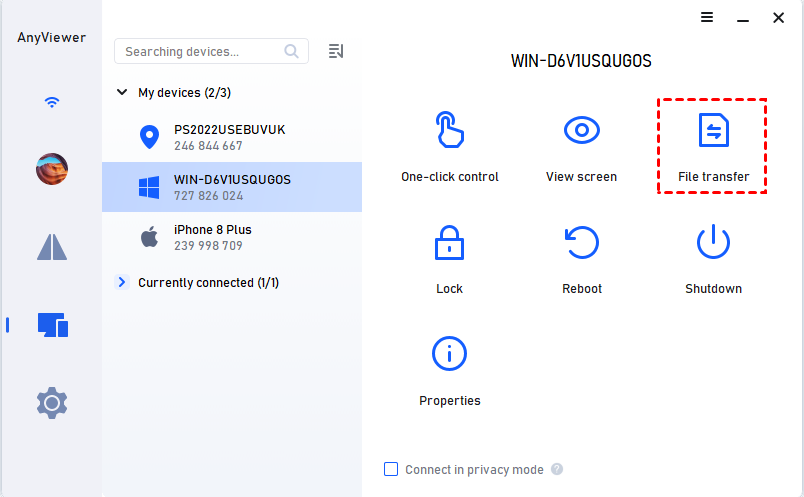Open Settings gear icon
804x497 pixels.
[x=52, y=403]
